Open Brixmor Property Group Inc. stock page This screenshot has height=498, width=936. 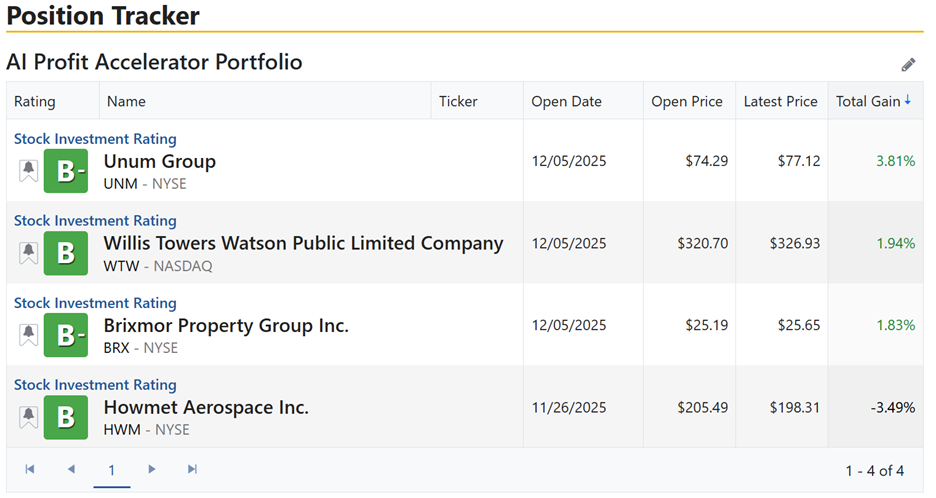[x=226, y=326]
